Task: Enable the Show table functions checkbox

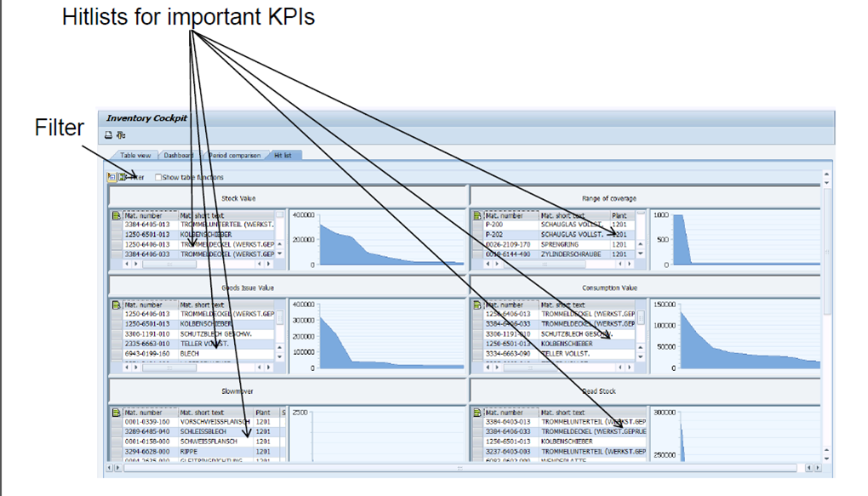Action: tap(158, 177)
